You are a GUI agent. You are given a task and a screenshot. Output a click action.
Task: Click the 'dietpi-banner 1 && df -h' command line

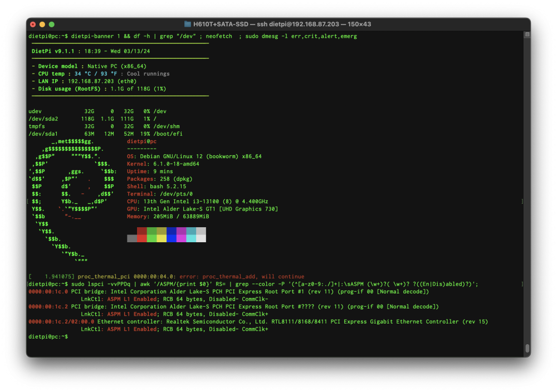pos(193,36)
